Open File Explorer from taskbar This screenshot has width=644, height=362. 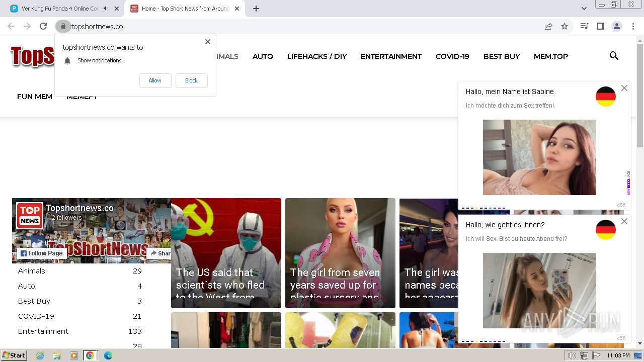tap(57, 355)
